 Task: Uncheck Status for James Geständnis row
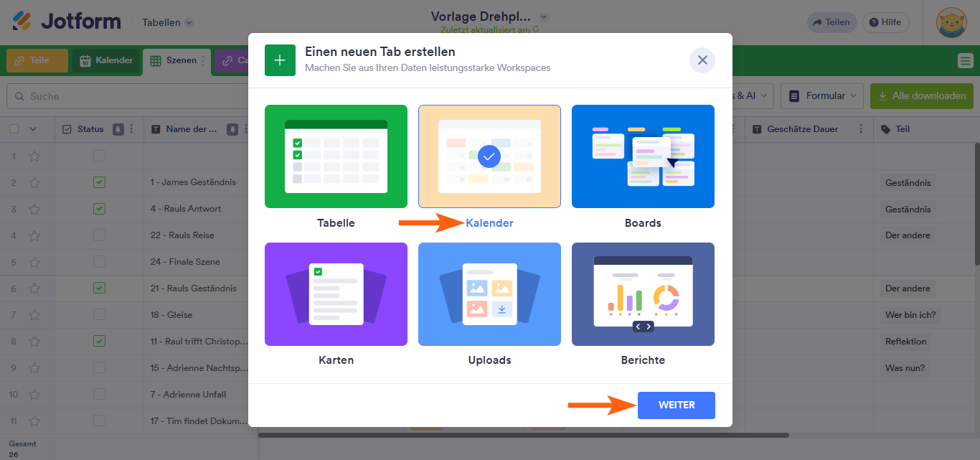click(x=99, y=182)
